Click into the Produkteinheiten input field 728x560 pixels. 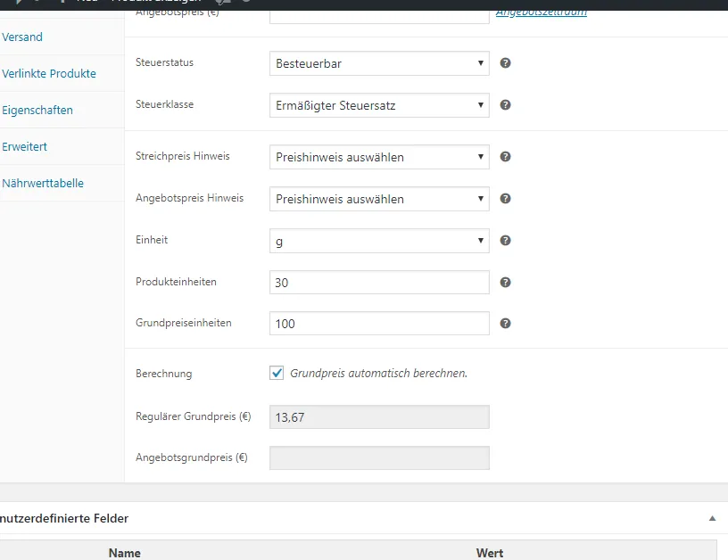(379, 283)
